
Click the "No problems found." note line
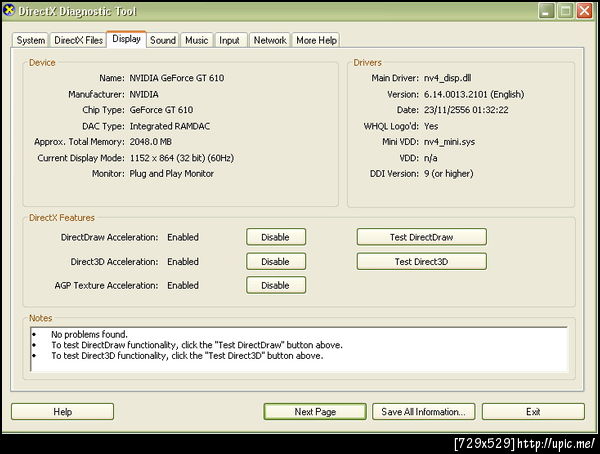click(x=89, y=334)
